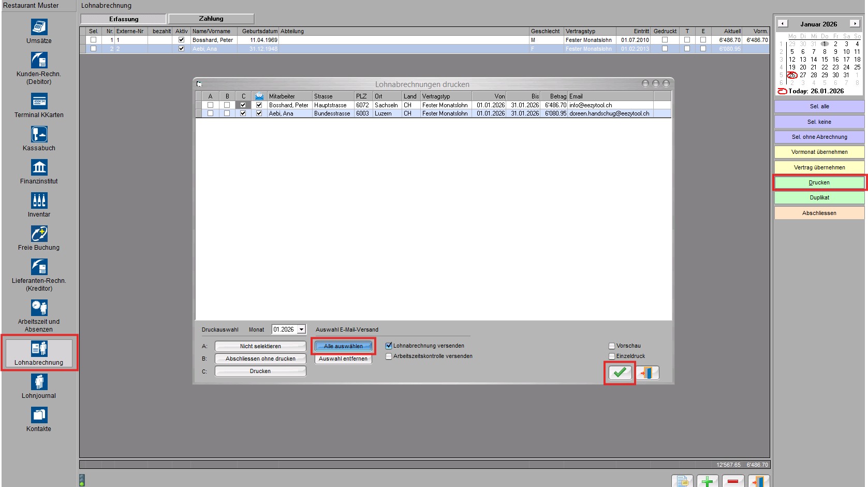The image size is (868, 487).
Task: Switch to the Zahlung tab
Action: pos(211,19)
